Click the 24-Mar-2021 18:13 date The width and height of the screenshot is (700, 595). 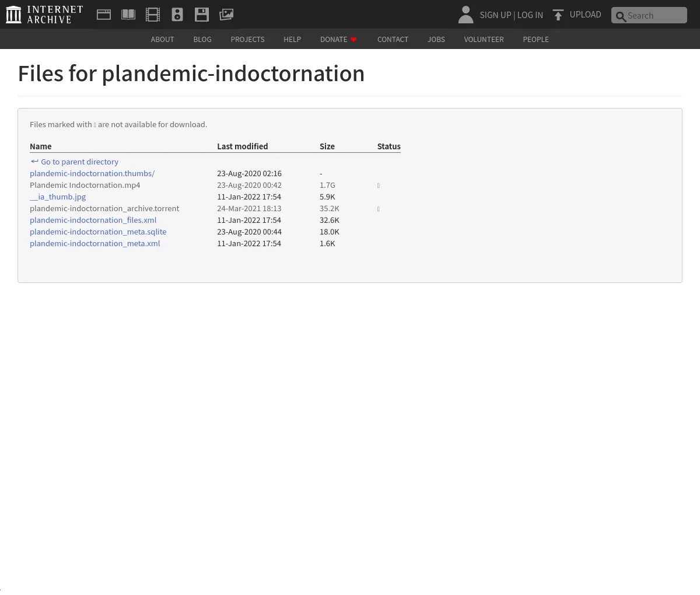tap(249, 208)
